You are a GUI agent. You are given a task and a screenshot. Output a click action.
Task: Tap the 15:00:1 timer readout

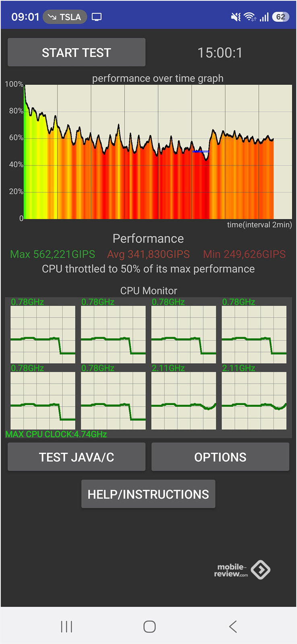click(x=220, y=53)
